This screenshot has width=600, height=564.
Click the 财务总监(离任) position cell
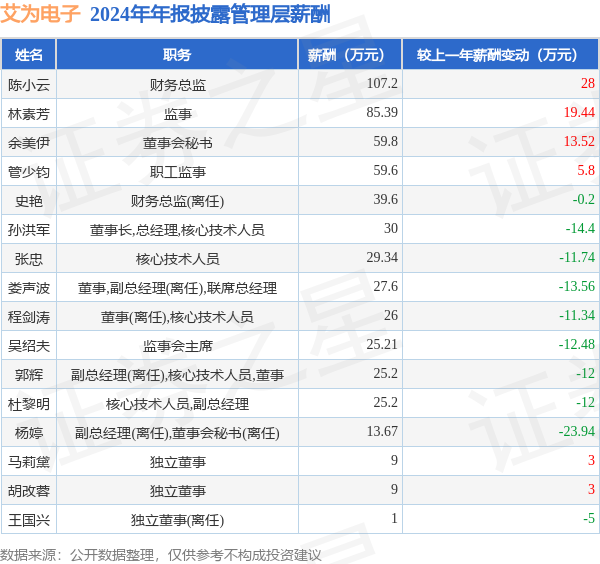[x=178, y=201]
